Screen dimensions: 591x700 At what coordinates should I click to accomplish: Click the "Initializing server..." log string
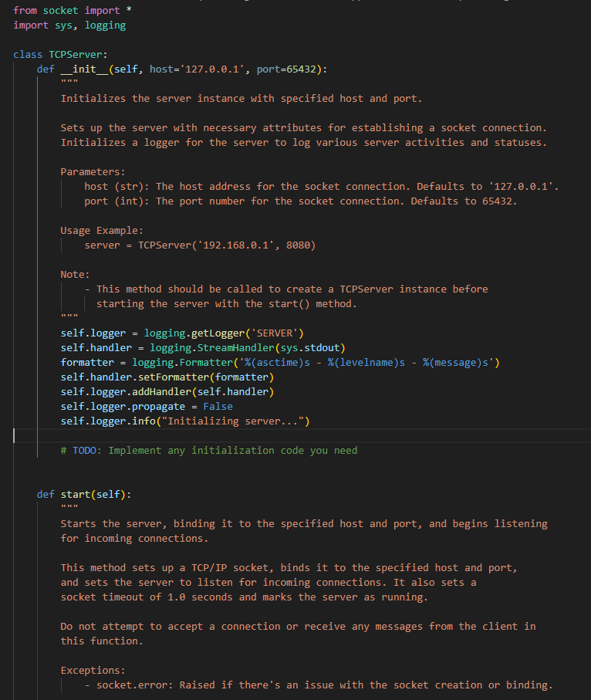pos(232,421)
